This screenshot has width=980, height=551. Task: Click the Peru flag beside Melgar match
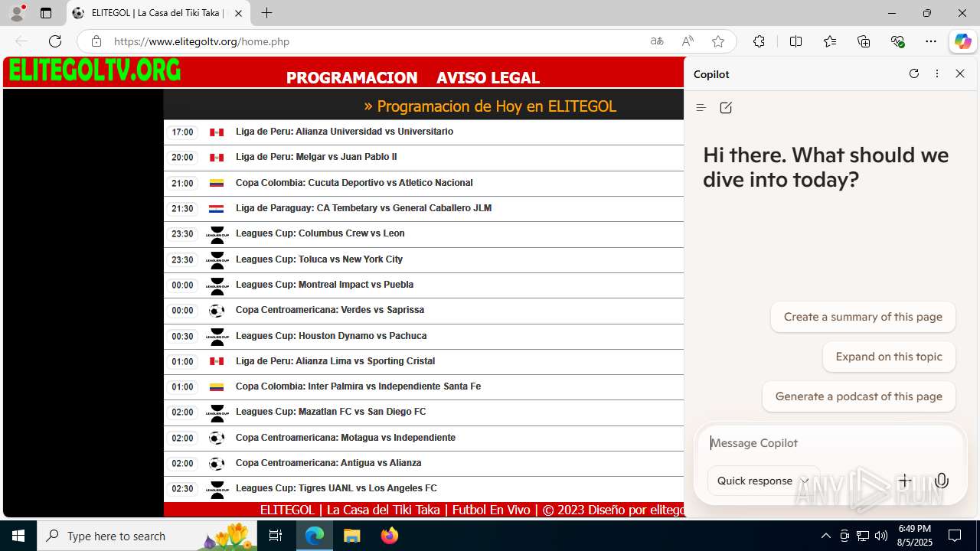217,158
